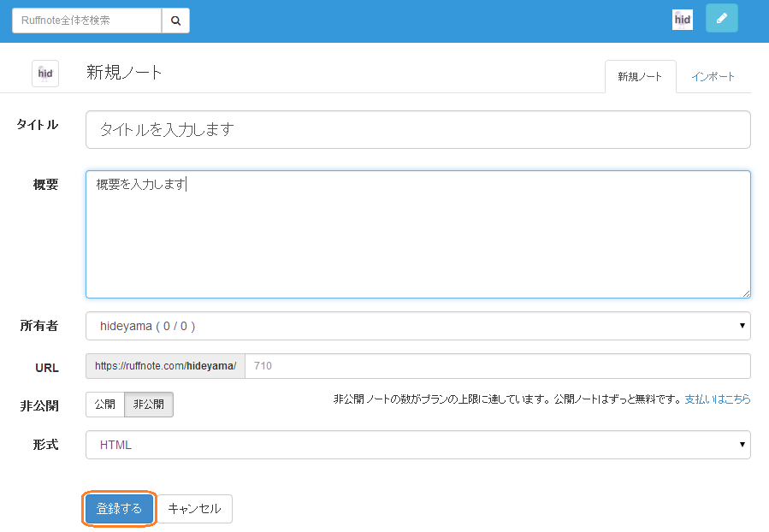Click the URL slug field showing 710

click(x=496, y=366)
